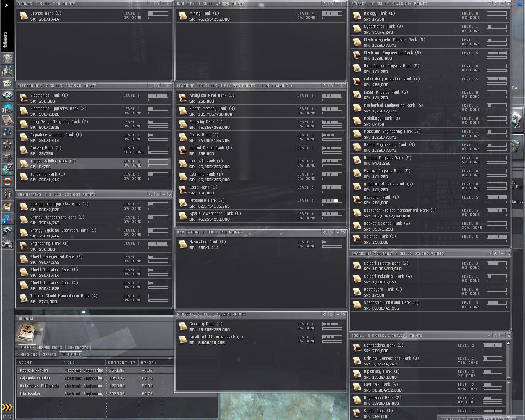This screenshot has height=420, width=525.
Task: Sort research list by the Agent column
Action: pos(39,363)
